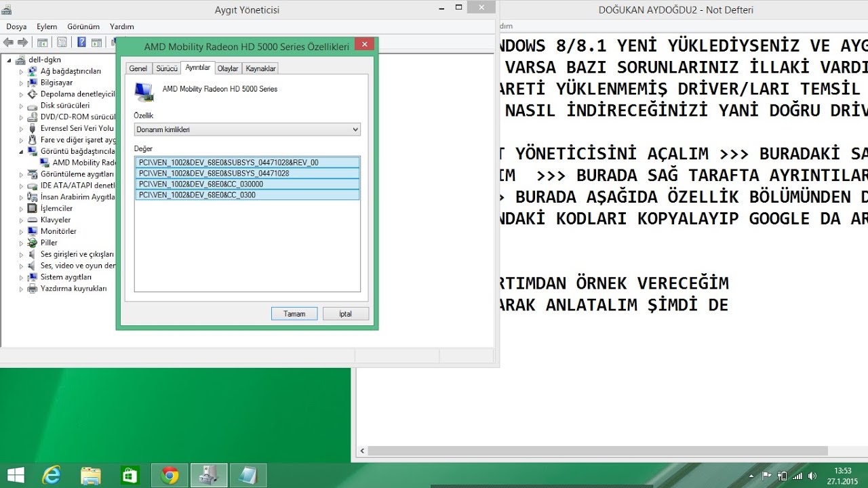Screen dimensions: 868x488
Task: Click the Tamam button
Action: [x=294, y=314]
